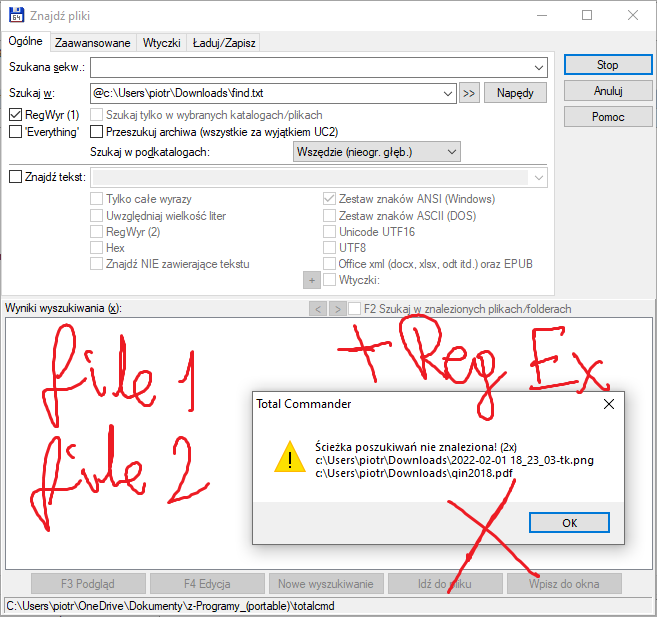657x617 pixels.
Task: Check the Znajdź tekst checkbox
Action: click(16, 177)
